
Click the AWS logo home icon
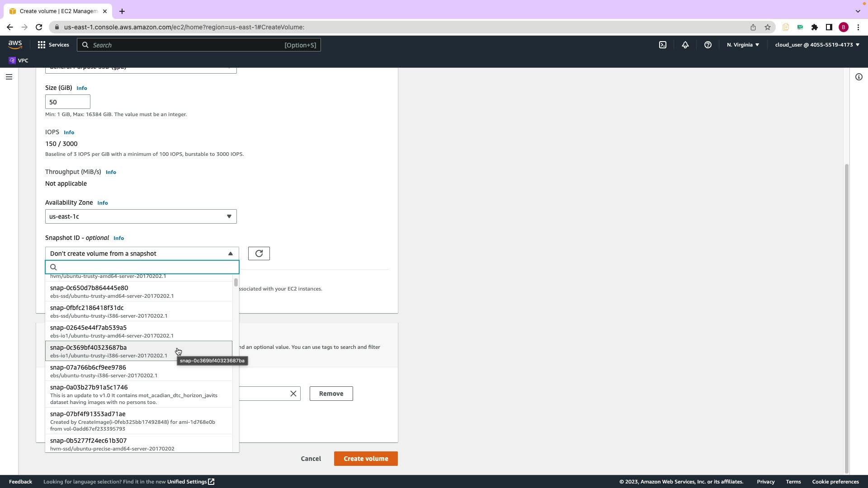(15, 44)
